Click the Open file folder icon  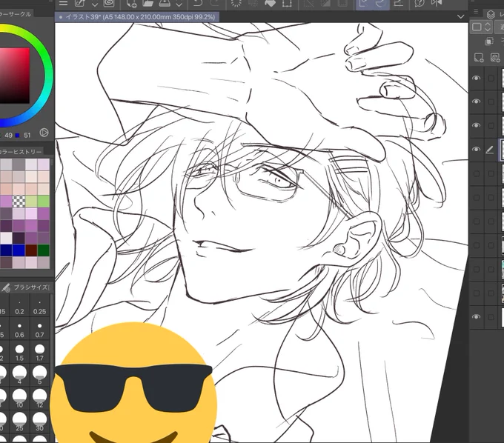pos(147,3)
